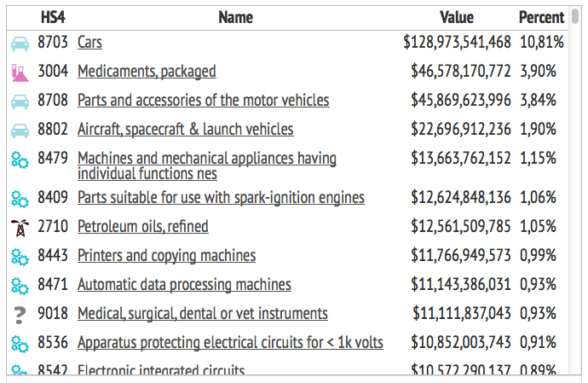Image resolution: width=588 pixels, height=383 pixels.
Task: Open Medicaments, packaged link
Action: point(147,71)
